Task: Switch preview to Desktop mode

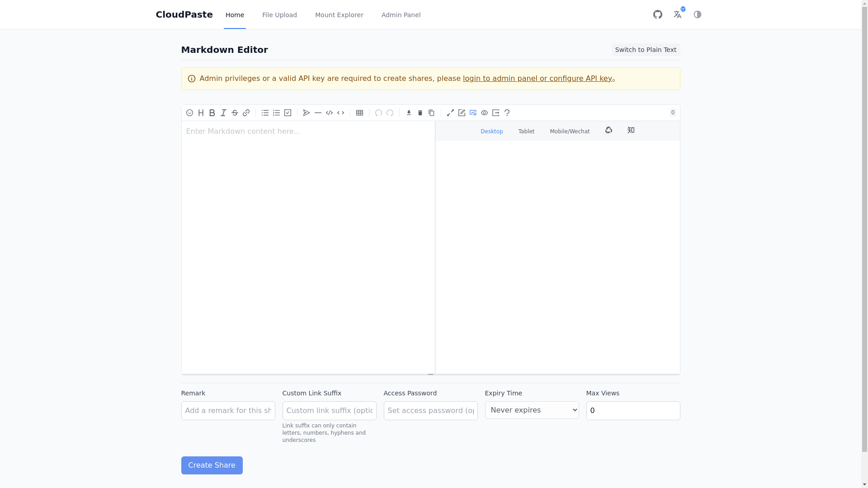Action: click(x=492, y=131)
